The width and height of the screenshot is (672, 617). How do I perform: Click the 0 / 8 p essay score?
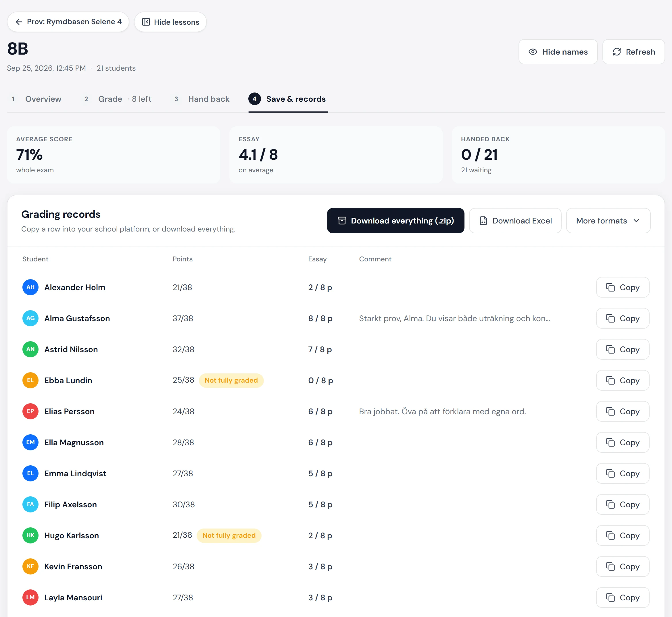[321, 380]
